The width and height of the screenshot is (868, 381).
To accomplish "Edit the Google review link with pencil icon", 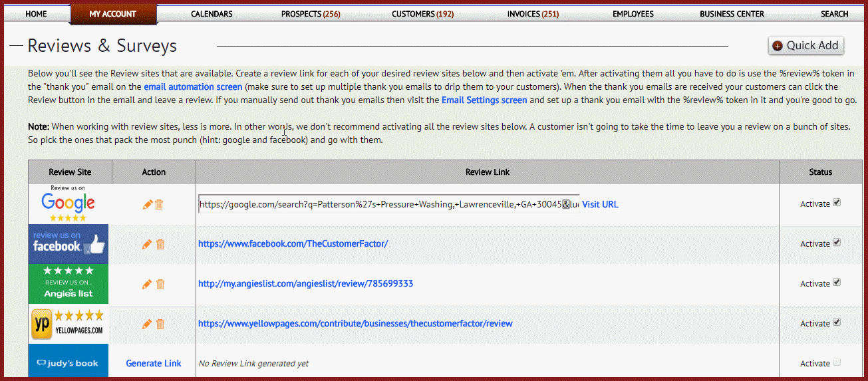I will pos(148,205).
